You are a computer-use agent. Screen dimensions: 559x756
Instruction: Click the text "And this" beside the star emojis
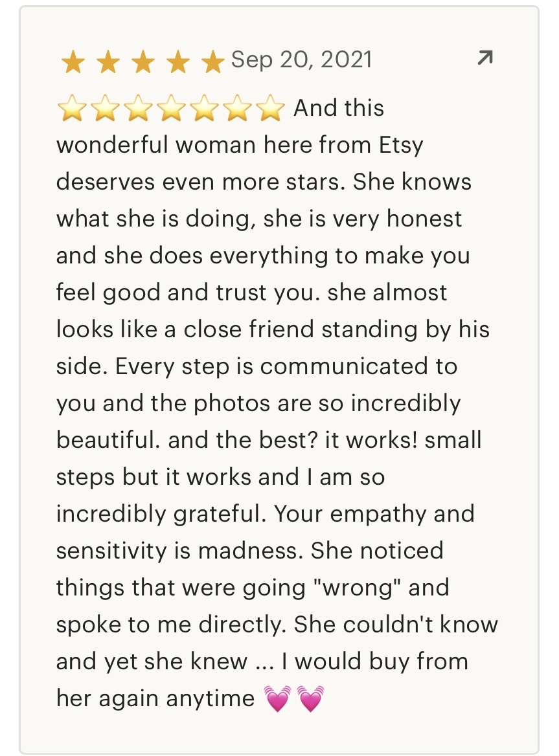339,108
